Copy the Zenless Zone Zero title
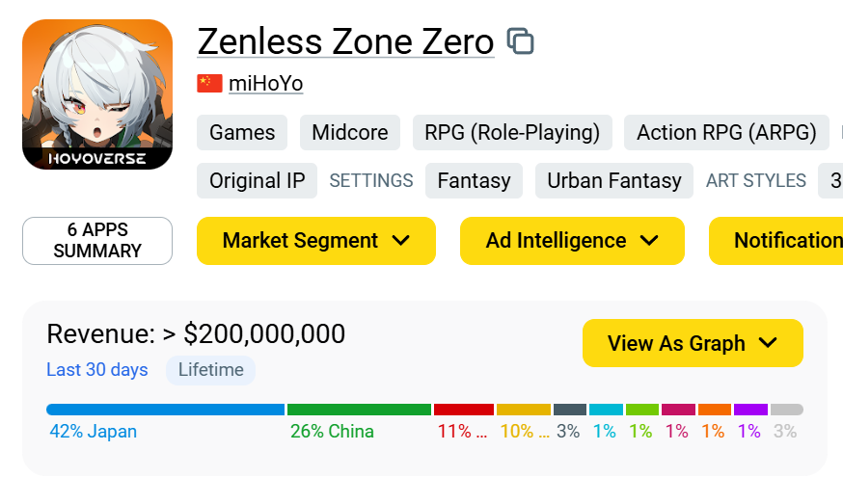The height and width of the screenshot is (504, 843). point(520,40)
